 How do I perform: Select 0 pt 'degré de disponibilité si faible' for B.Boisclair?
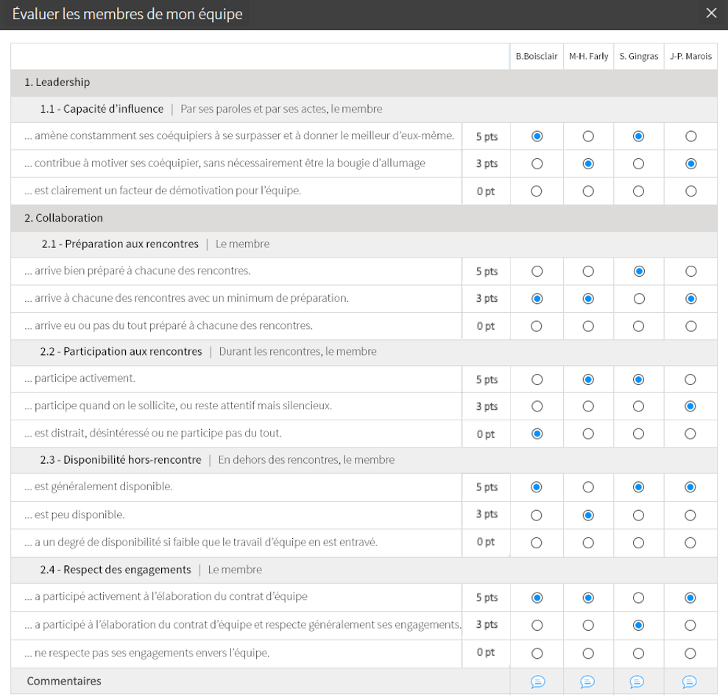tap(537, 542)
